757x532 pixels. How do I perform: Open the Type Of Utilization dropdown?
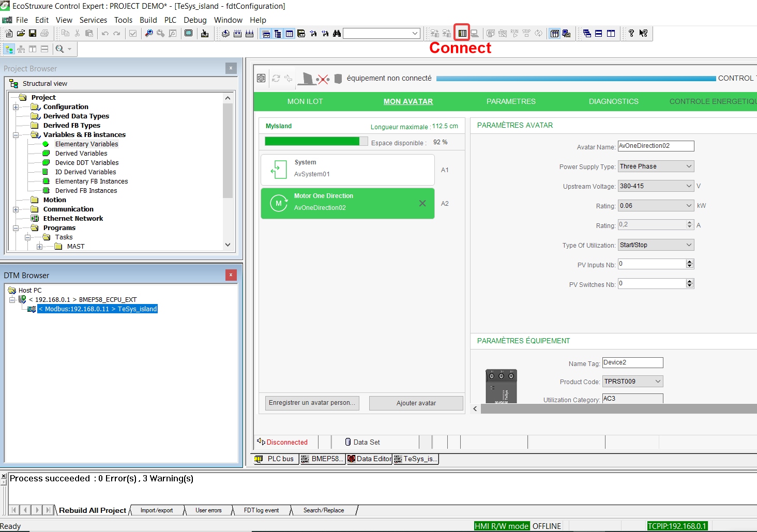point(656,245)
